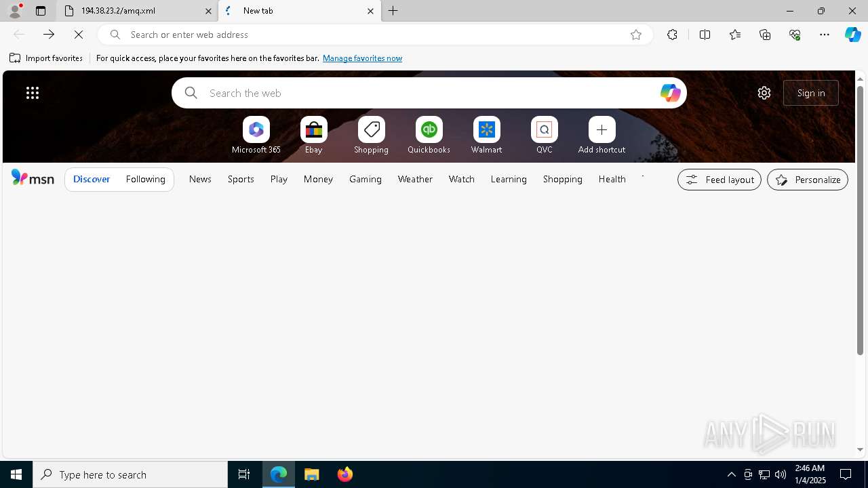Open Settings and more ellipsis menu
Image resolution: width=868 pixels, height=488 pixels.
point(825,35)
